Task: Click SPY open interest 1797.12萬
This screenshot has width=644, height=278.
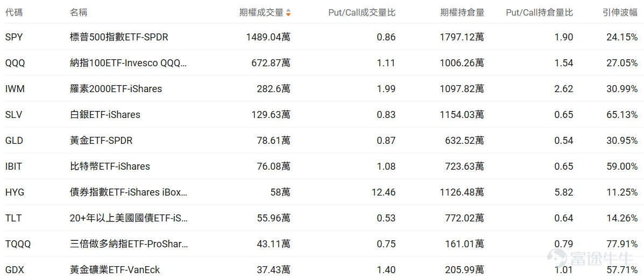Action: (462, 37)
